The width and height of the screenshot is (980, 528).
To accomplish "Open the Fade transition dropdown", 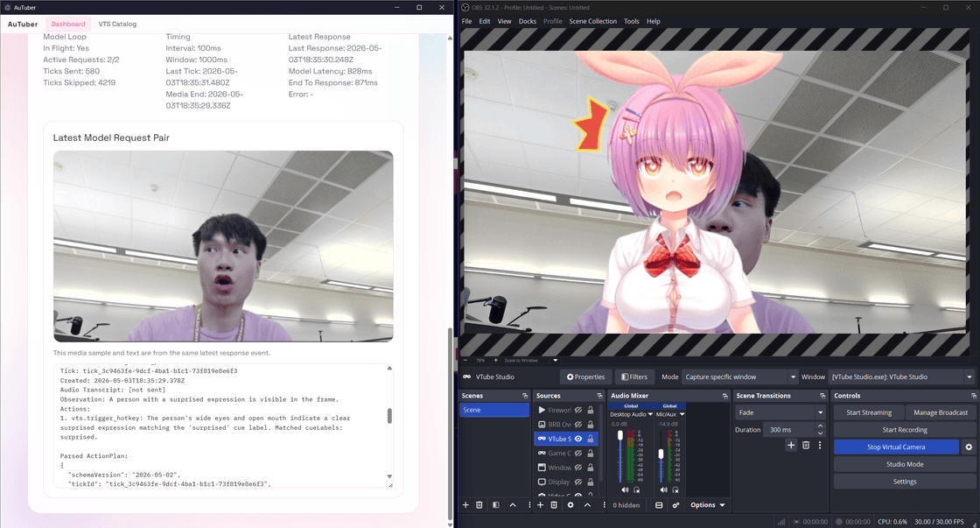I will (x=780, y=413).
